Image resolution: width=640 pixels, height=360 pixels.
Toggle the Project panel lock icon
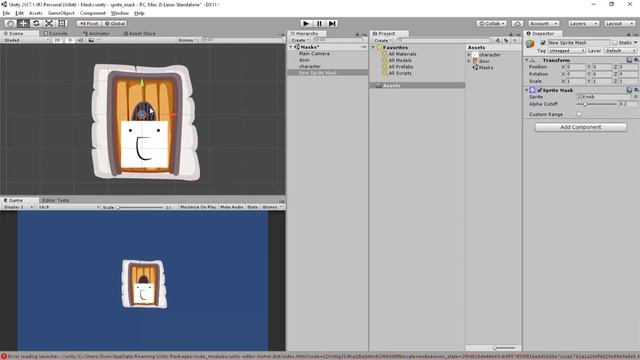pos(511,35)
